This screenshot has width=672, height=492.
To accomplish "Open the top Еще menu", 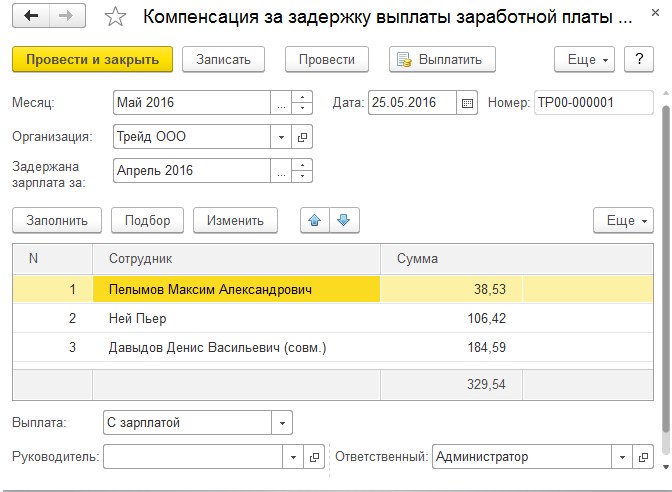I will [588, 59].
